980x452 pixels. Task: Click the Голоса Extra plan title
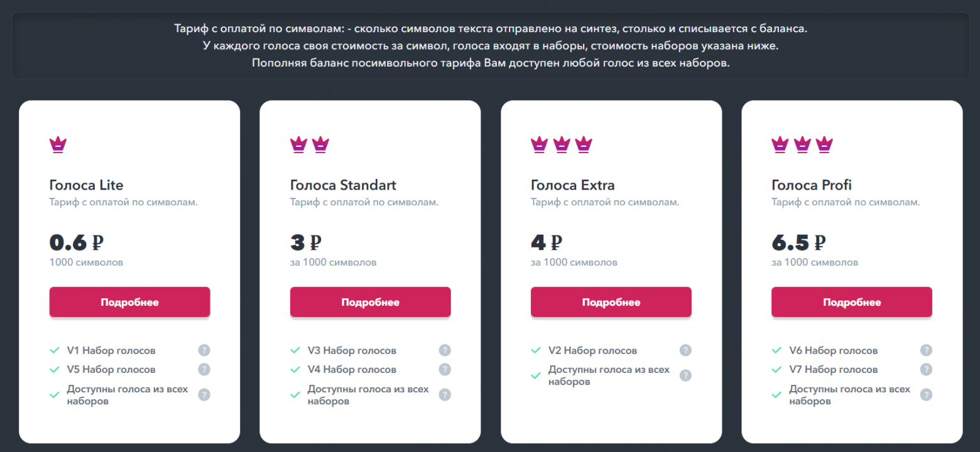573,185
